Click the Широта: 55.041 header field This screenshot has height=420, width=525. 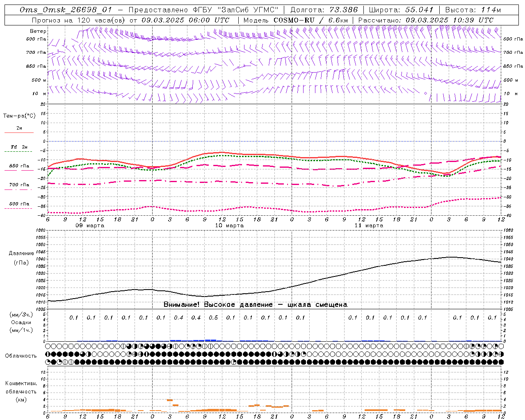click(x=401, y=10)
